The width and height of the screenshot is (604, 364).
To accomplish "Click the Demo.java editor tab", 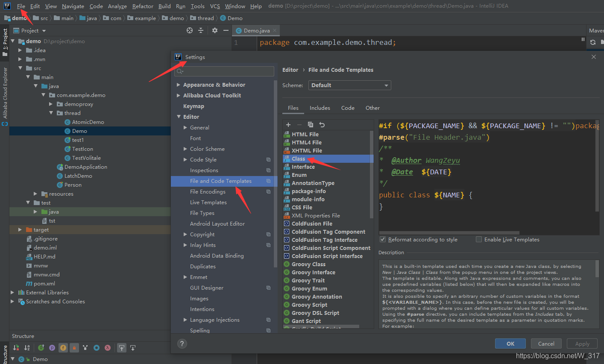I will coord(256,31).
